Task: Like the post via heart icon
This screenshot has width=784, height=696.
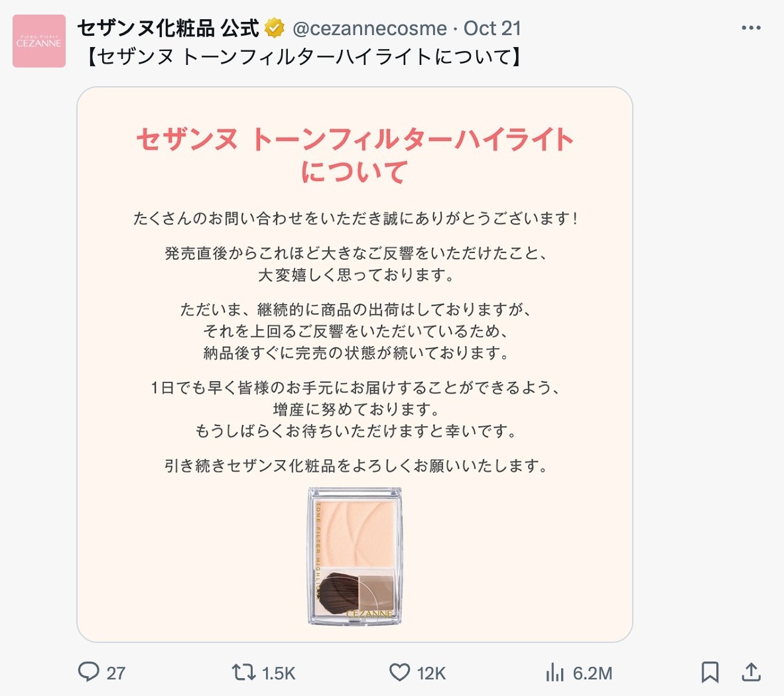Action: pos(399,672)
